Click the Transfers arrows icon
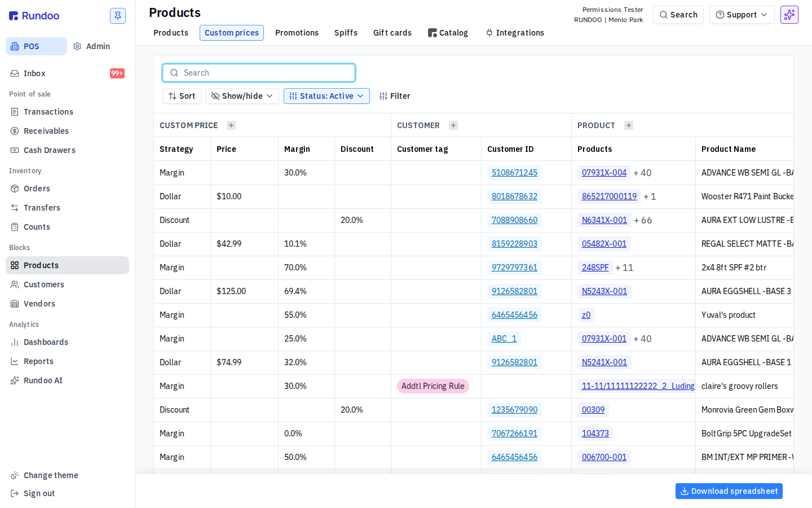 15,208
